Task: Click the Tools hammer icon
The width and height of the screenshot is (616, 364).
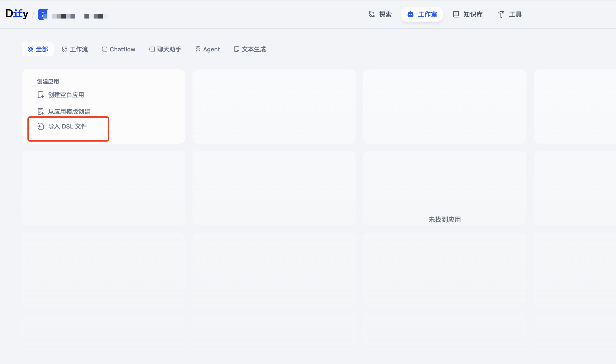Action: [501, 14]
